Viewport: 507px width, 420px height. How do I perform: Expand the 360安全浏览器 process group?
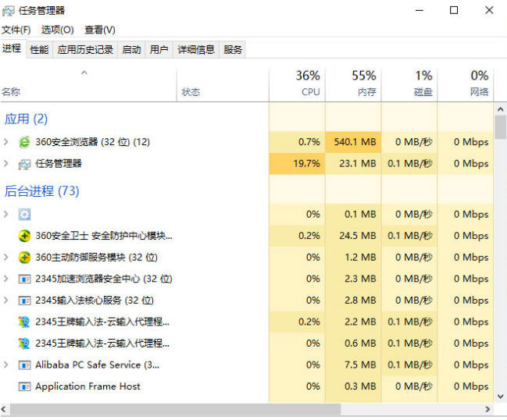pos(5,142)
